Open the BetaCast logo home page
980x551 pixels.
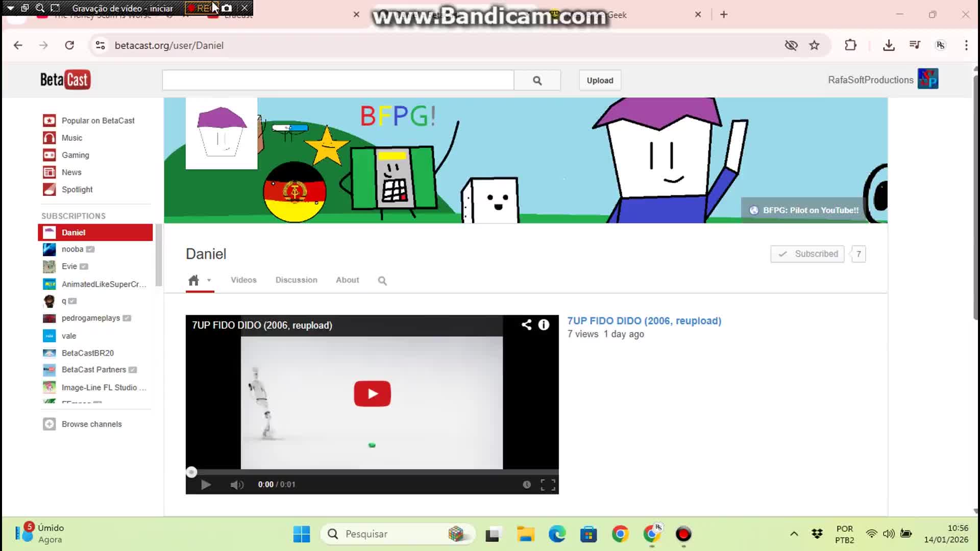pyautogui.click(x=65, y=80)
